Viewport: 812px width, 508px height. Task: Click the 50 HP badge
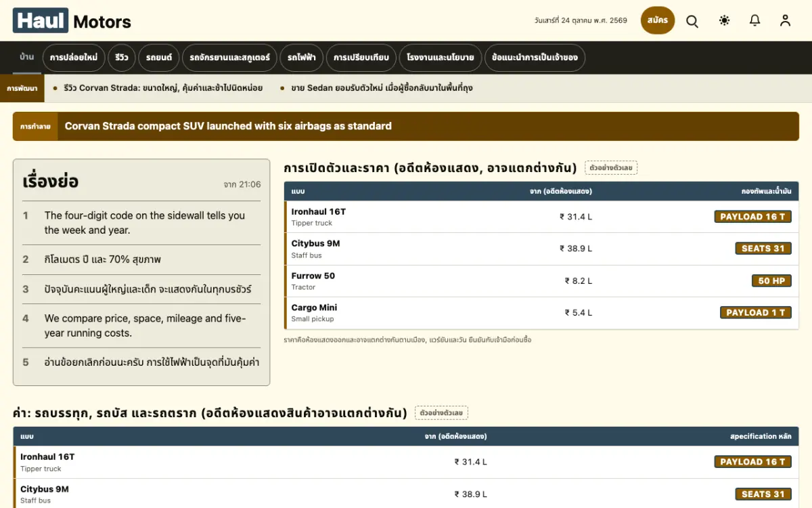pos(771,280)
